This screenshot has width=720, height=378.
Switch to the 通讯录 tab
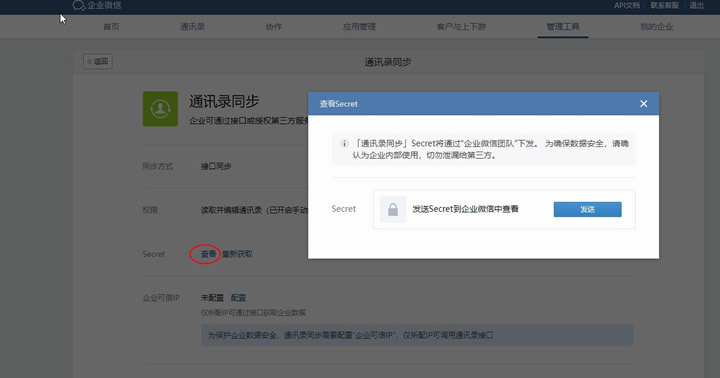[x=192, y=27]
